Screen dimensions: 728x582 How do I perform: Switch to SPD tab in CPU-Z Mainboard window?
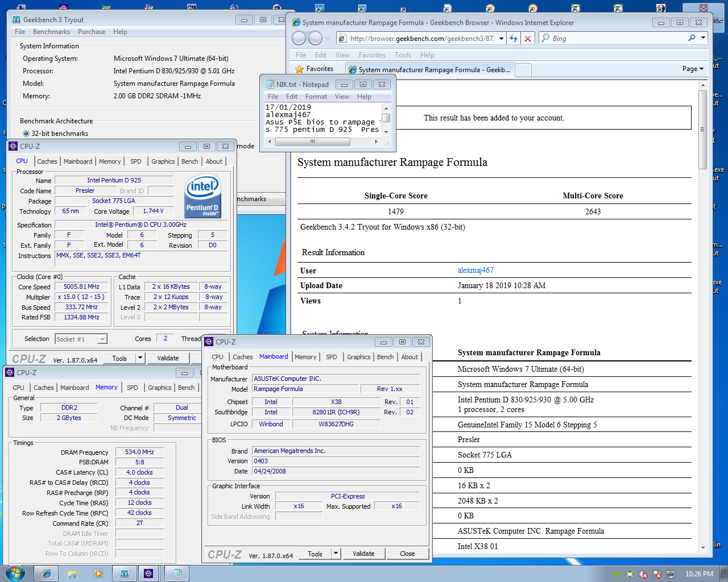click(x=332, y=357)
